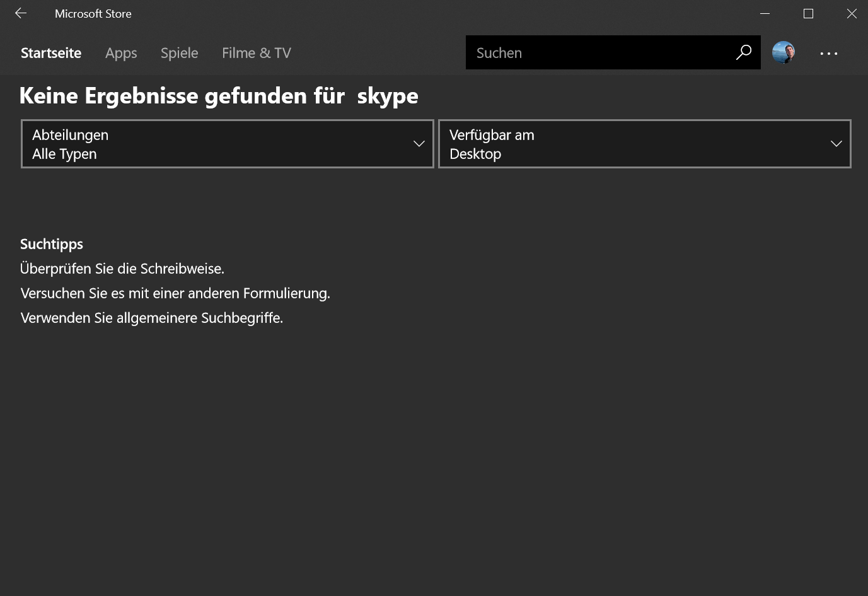Click 'Versuchen Sie es mit einer anderen Formulierung.'

pyautogui.click(x=175, y=293)
